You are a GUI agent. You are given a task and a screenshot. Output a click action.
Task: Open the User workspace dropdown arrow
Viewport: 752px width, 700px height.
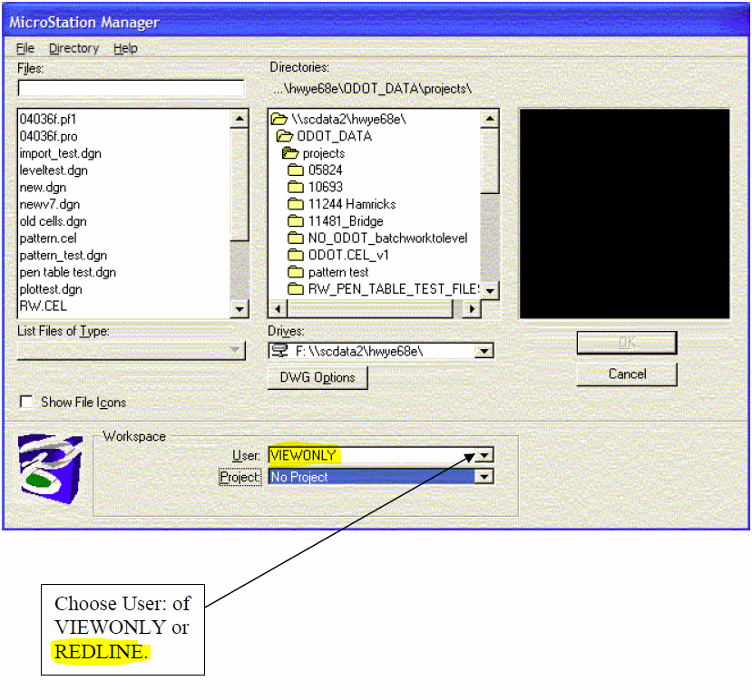click(483, 455)
